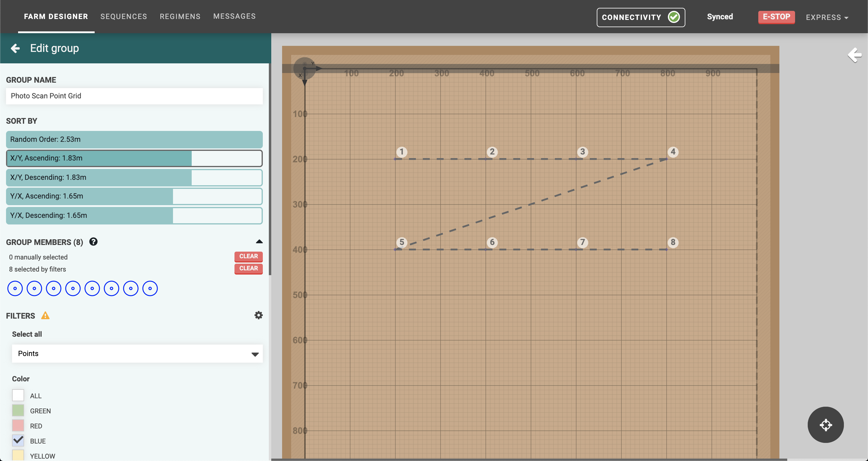The height and width of the screenshot is (461, 868).
Task: Check the ALL colors checkbox
Action: click(18, 395)
